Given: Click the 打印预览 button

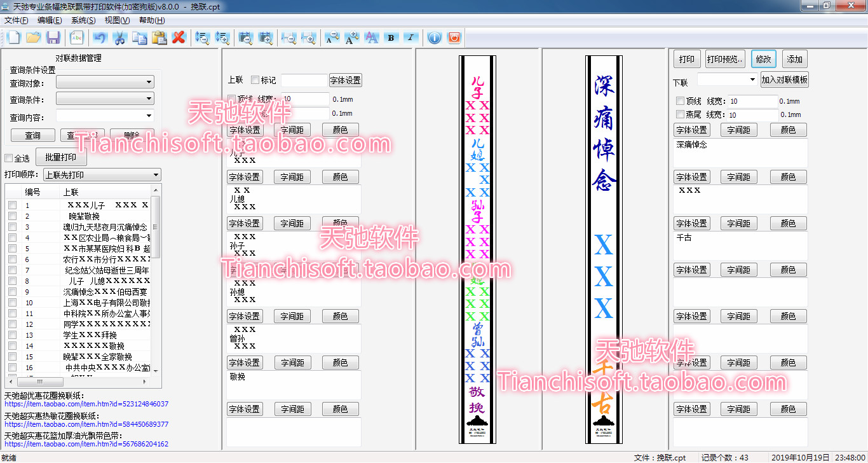Looking at the screenshot, I should point(725,59).
